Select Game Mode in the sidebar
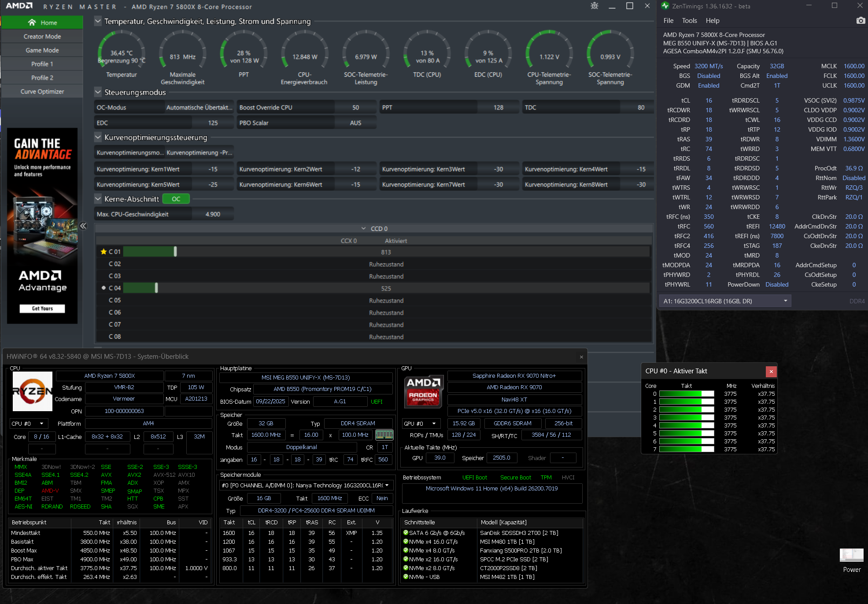868x604 pixels. click(42, 50)
